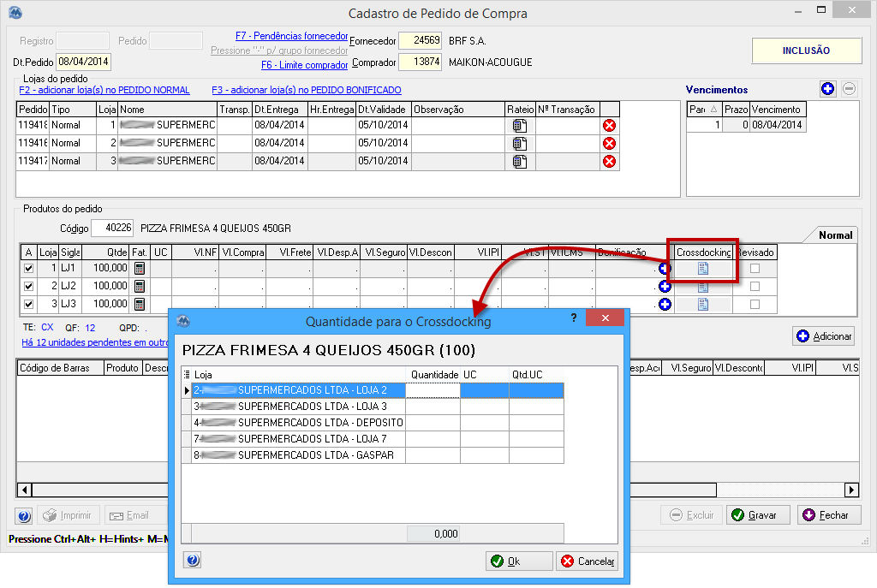Viewport: 877px width, 588px height.
Task: Click the dialog question mark title button
Action: pyautogui.click(x=573, y=318)
